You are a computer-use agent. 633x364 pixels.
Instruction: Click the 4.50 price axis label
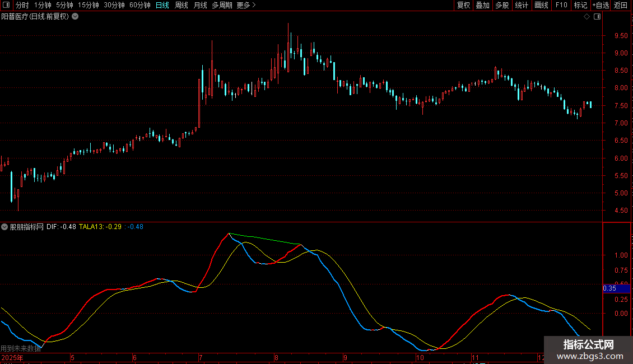tap(621, 210)
